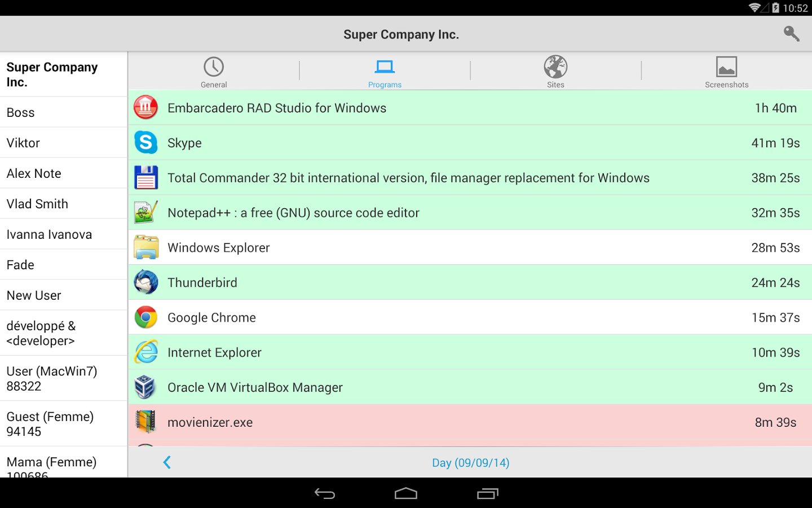Click the 32m 35s duration value
Screen dimensions: 812x508
point(776,213)
